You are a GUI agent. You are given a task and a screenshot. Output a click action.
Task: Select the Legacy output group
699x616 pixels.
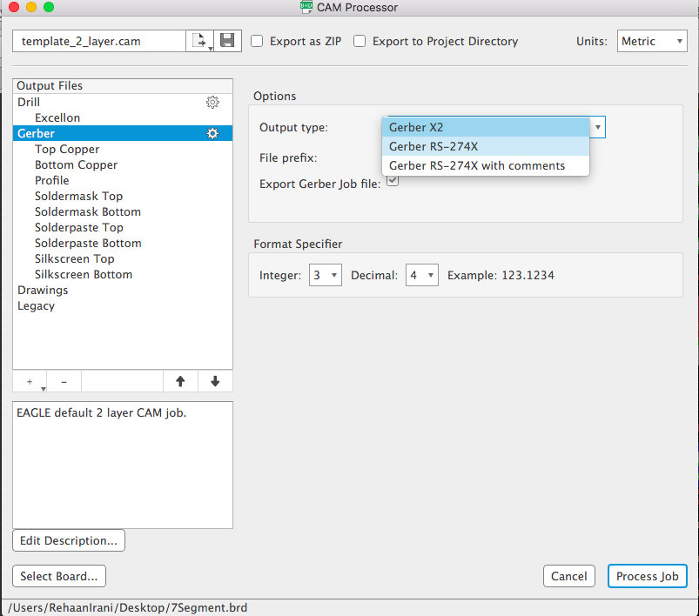pyautogui.click(x=123, y=305)
